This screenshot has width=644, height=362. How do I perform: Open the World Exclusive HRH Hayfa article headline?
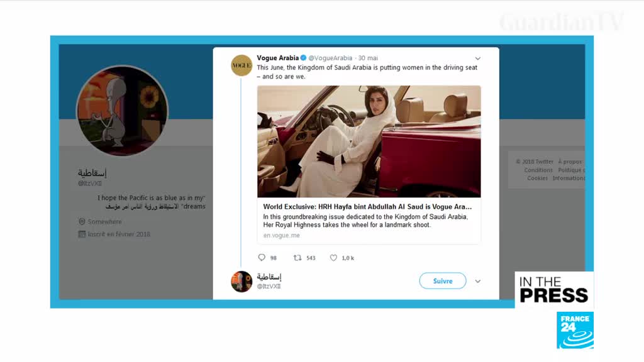click(367, 207)
